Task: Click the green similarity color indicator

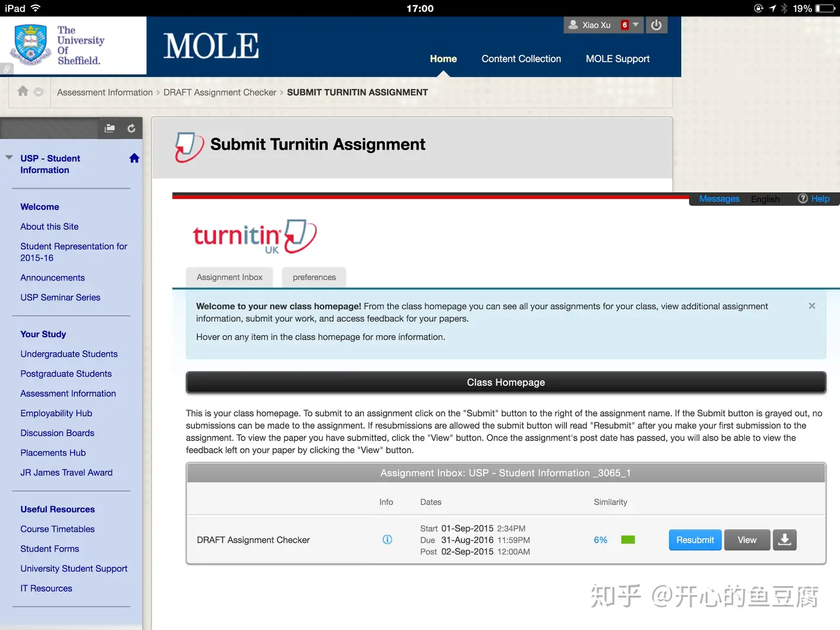Action: [x=628, y=540]
